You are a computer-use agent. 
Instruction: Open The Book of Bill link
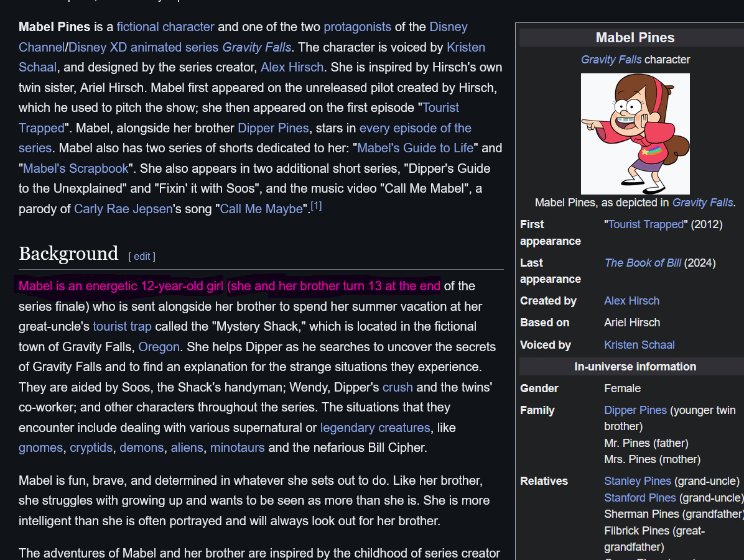pyautogui.click(x=643, y=263)
